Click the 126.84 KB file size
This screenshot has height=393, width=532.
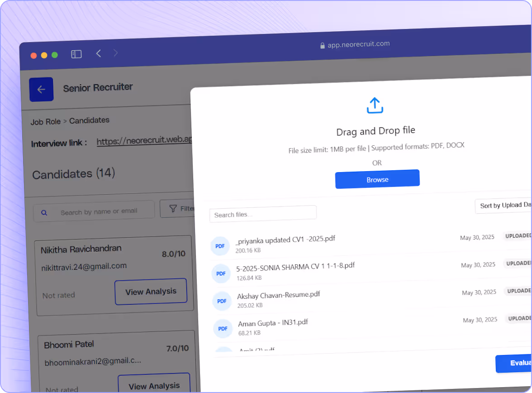point(249,278)
